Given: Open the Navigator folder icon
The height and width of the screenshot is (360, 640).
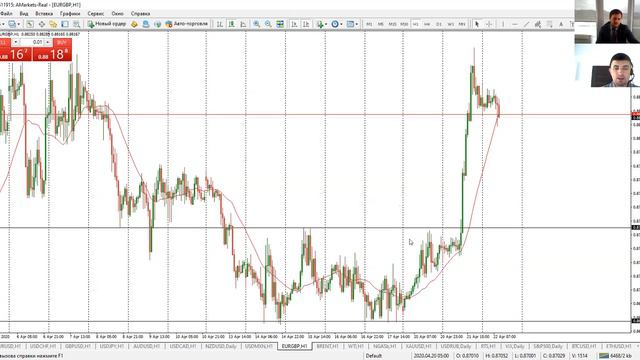Looking at the screenshot, I should [53, 24].
